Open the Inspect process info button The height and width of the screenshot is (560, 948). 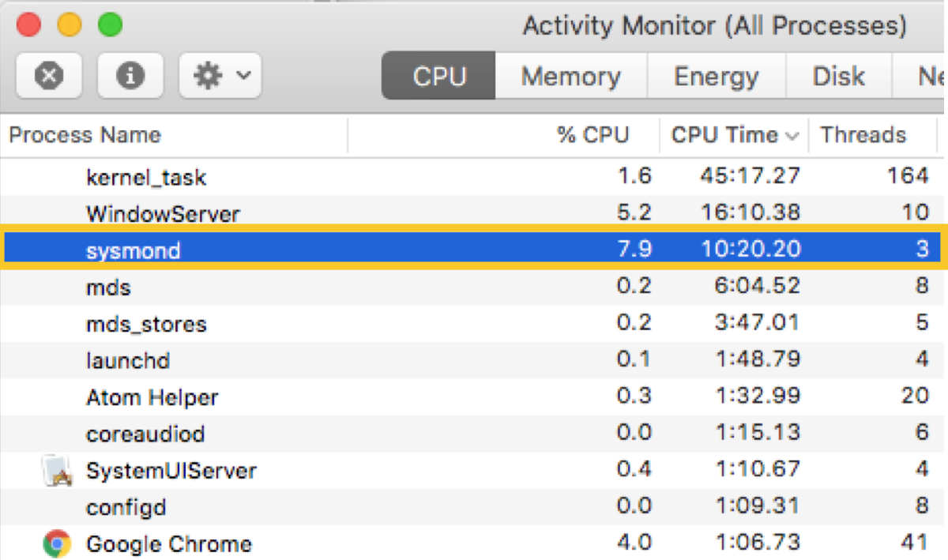click(x=130, y=76)
